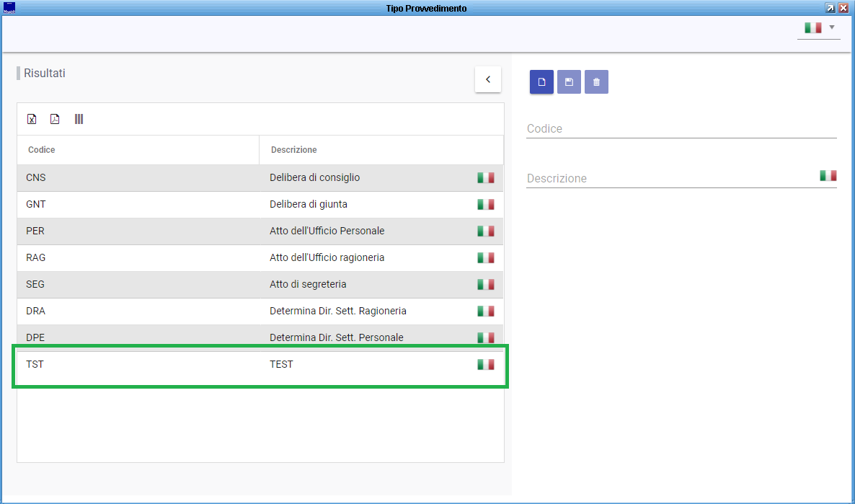Click the restore window button in title bar
855x504 pixels.
pos(830,8)
